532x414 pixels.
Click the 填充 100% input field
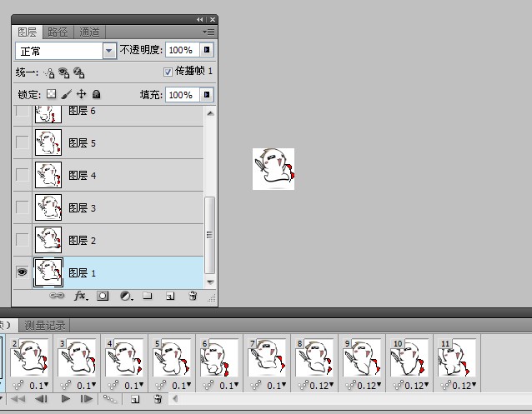[182, 95]
